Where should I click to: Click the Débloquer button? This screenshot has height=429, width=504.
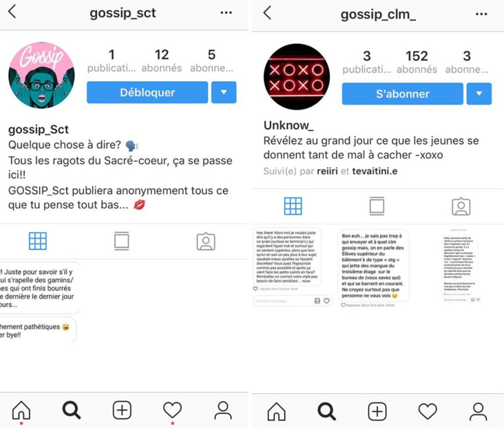147,92
